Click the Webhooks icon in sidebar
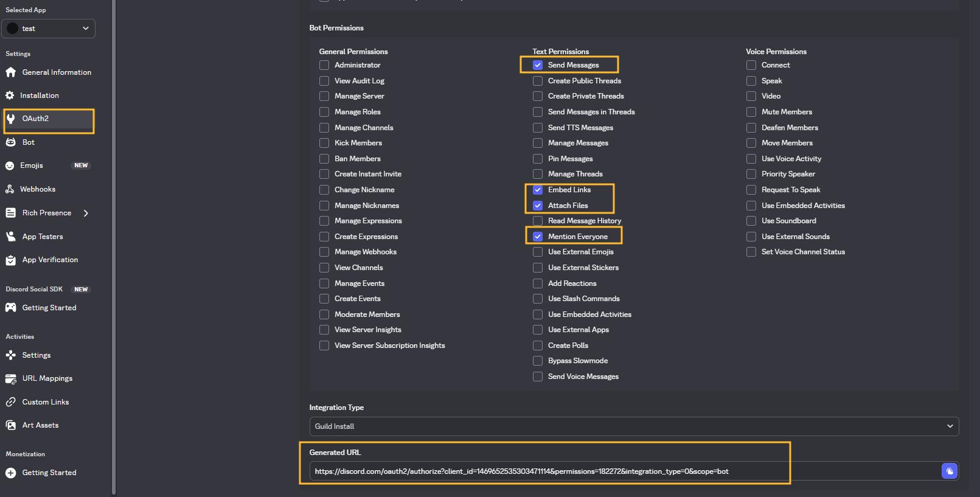Viewport: 980px width, 497px height. coord(10,189)
